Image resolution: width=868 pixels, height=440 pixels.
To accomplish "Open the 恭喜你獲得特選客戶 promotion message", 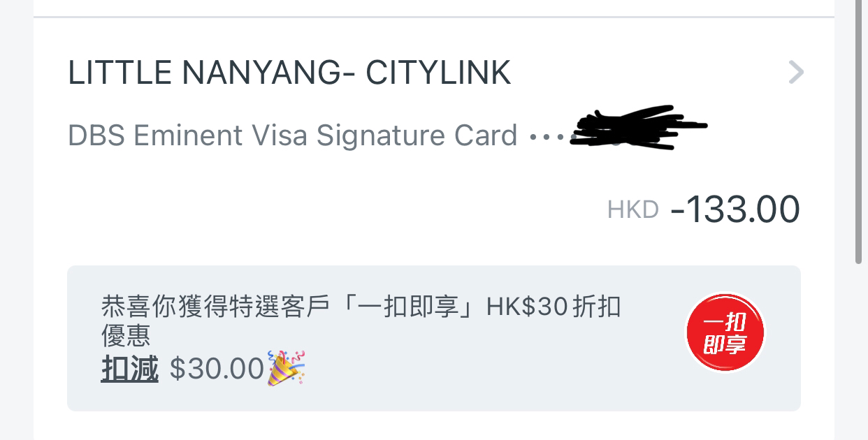I will click(x=361, y=321).
